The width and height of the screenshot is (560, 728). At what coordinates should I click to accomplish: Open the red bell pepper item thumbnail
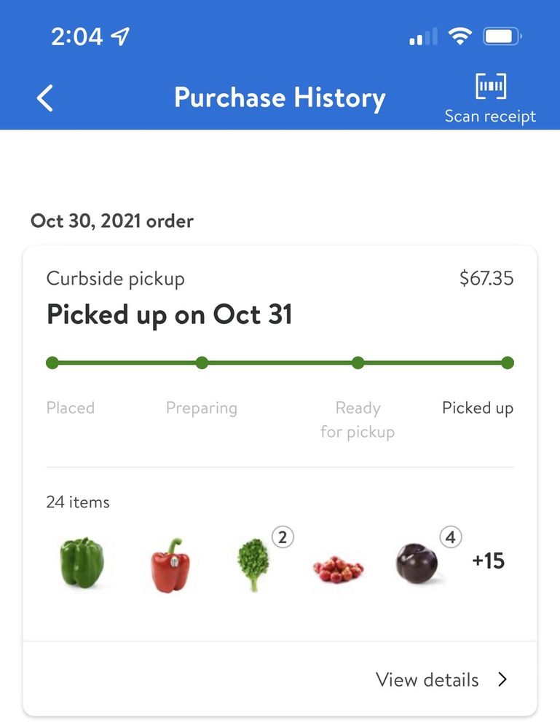coord(170,565)
